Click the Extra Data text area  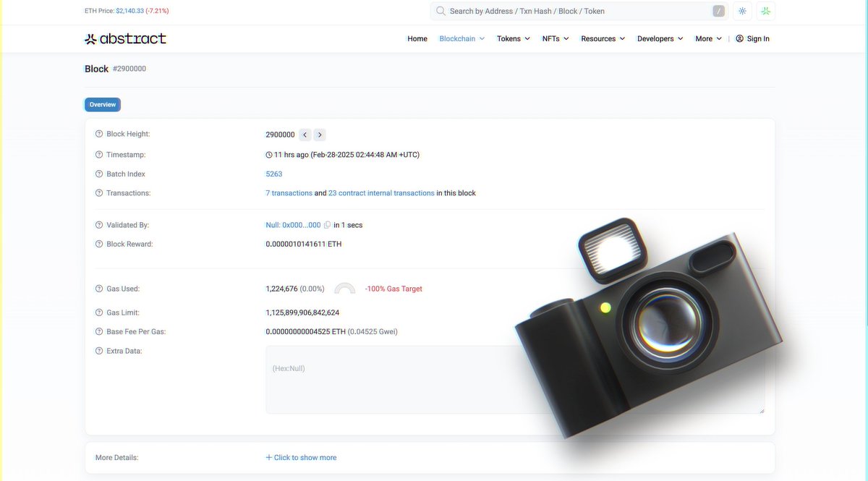(x=515, y=380)
